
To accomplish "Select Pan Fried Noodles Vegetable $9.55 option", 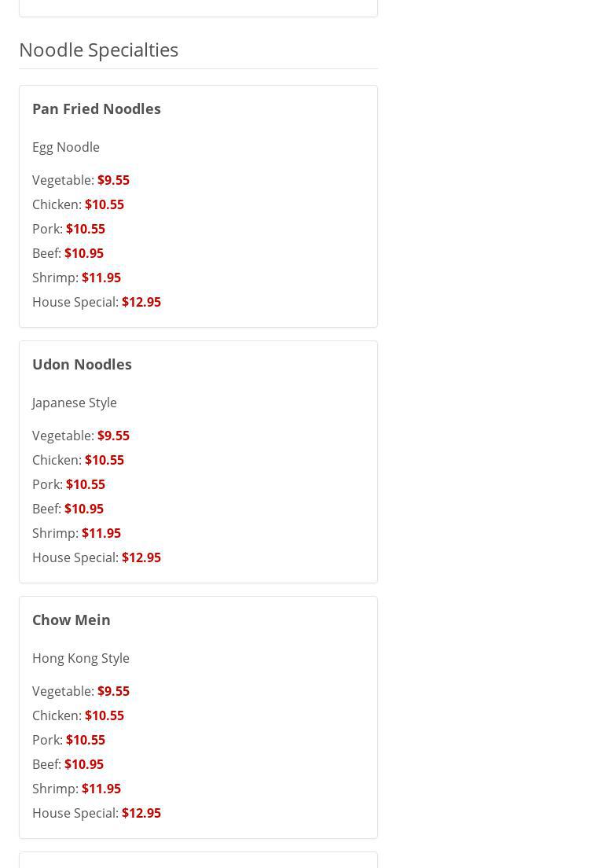I will pos(81,180).
